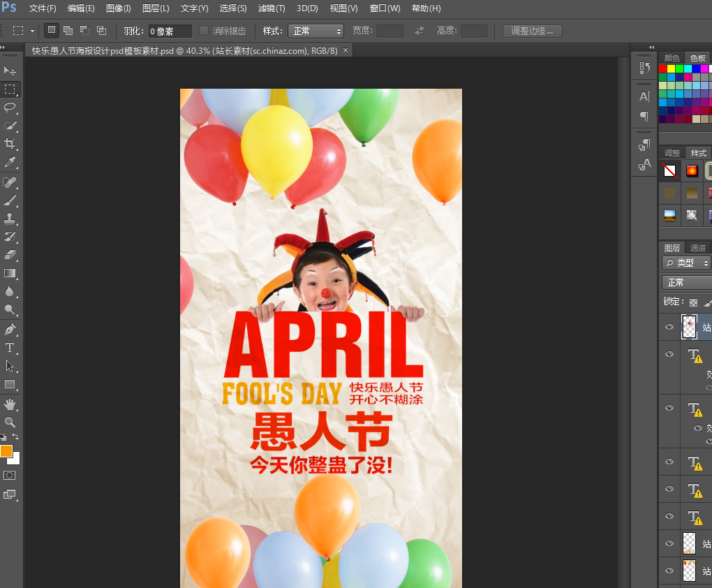Click the Zoom magnifier tool

tap(10, 422)
